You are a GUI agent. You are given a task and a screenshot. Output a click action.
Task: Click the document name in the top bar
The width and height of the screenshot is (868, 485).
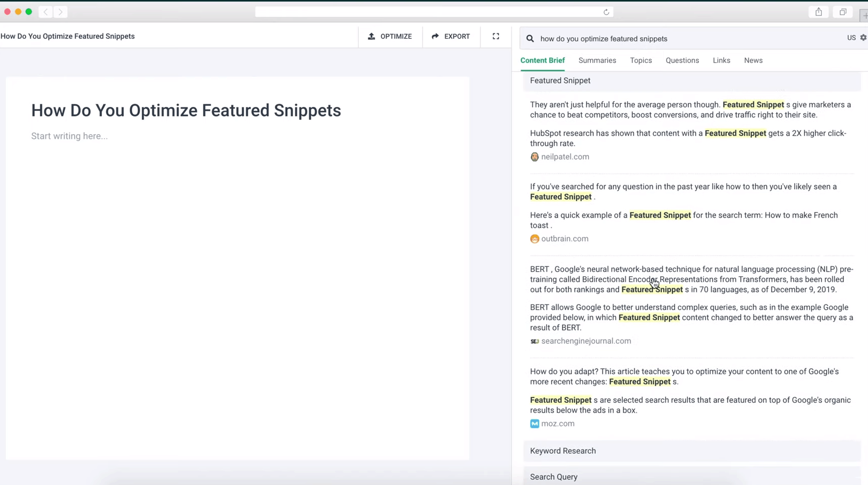click(x=68, y=36)
